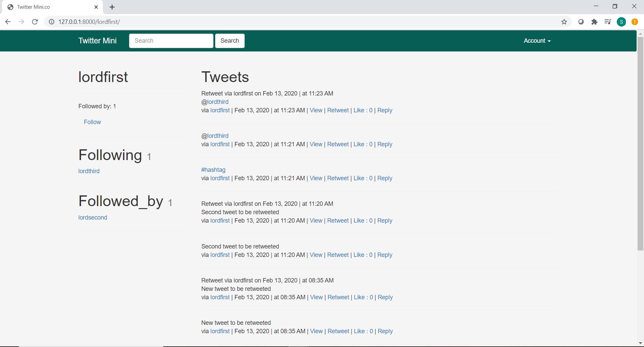Bookmark this page with the star icon

tap(564, 22)
